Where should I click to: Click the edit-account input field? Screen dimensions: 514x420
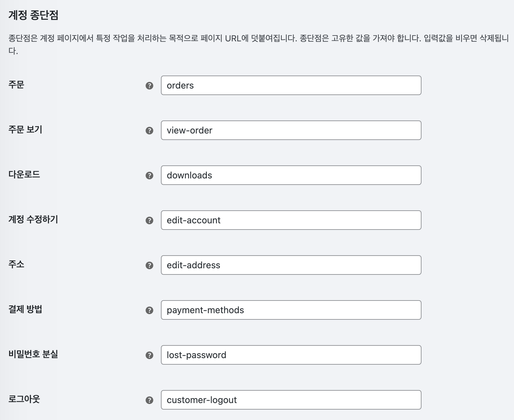[291, 220]
